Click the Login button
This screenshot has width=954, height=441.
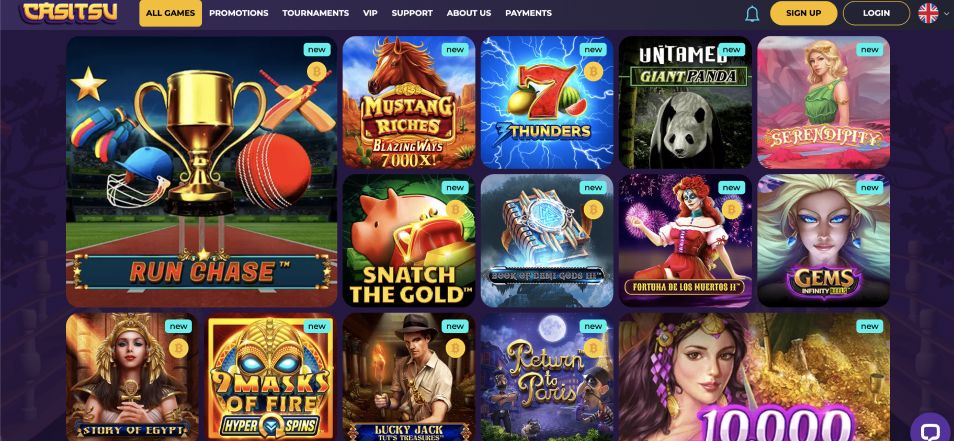click(x=876, y=13)
